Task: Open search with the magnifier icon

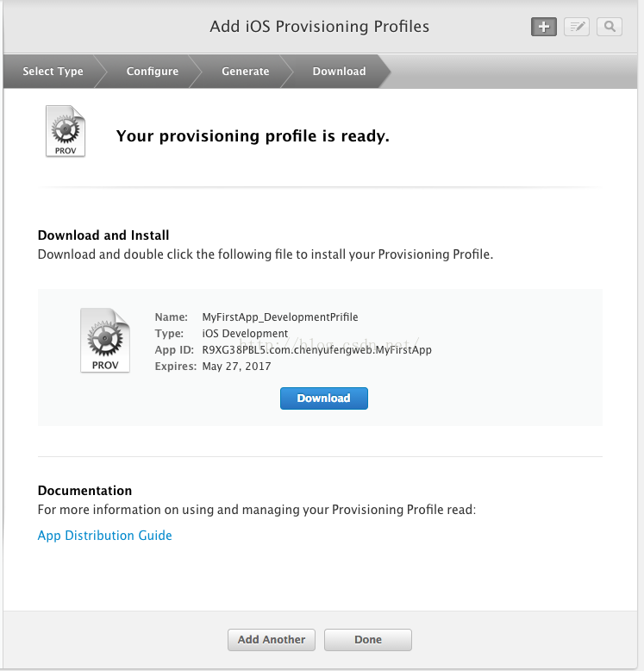Action: pyautogui.click(x=609, y=27)
